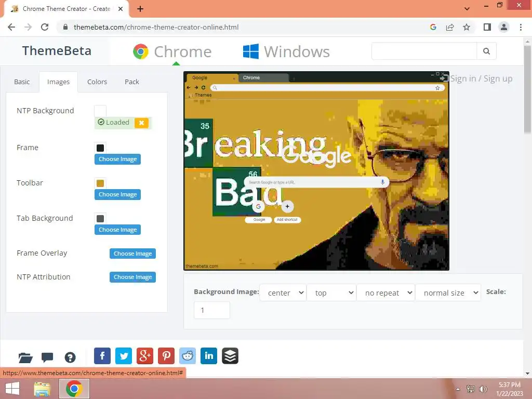This screenshot has height=399, width=532.
Task: Open the Tab Background gray color swatch
Action: coord(100,219)
